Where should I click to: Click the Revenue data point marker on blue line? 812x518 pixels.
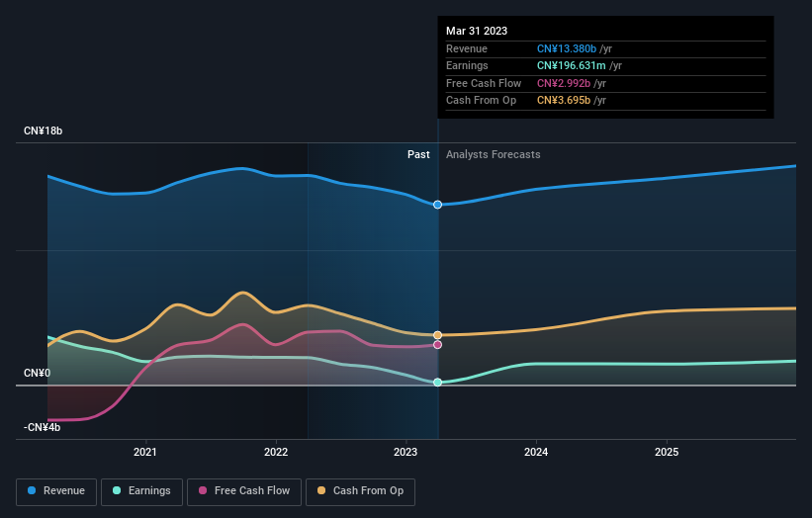pos(437,205)
